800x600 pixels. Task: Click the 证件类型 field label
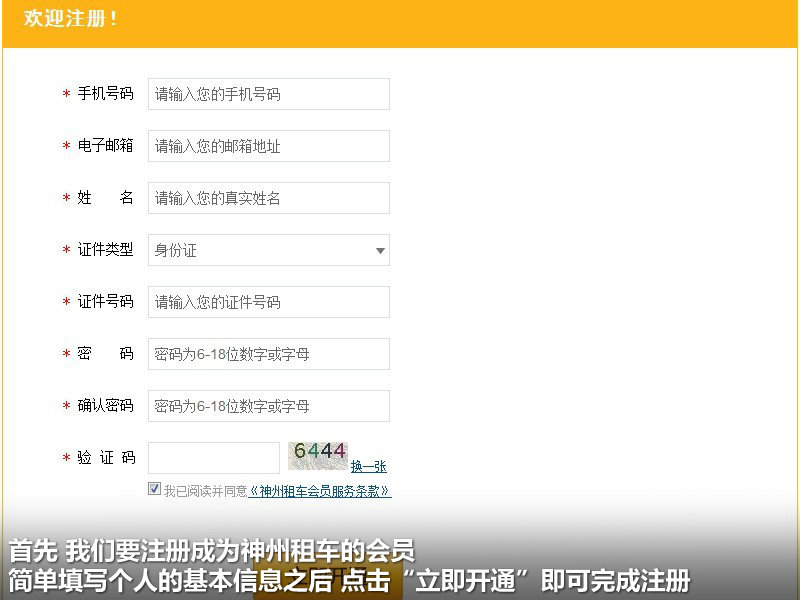[106, 249]
